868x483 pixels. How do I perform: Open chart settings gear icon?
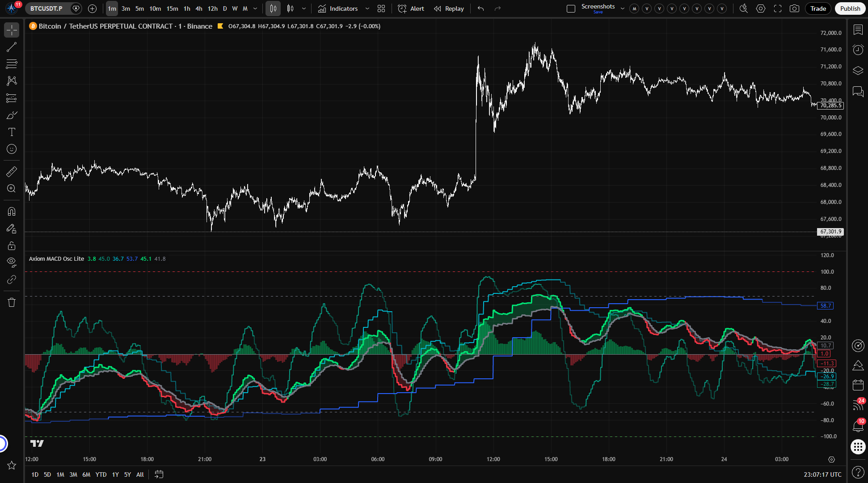click(761, 8)
